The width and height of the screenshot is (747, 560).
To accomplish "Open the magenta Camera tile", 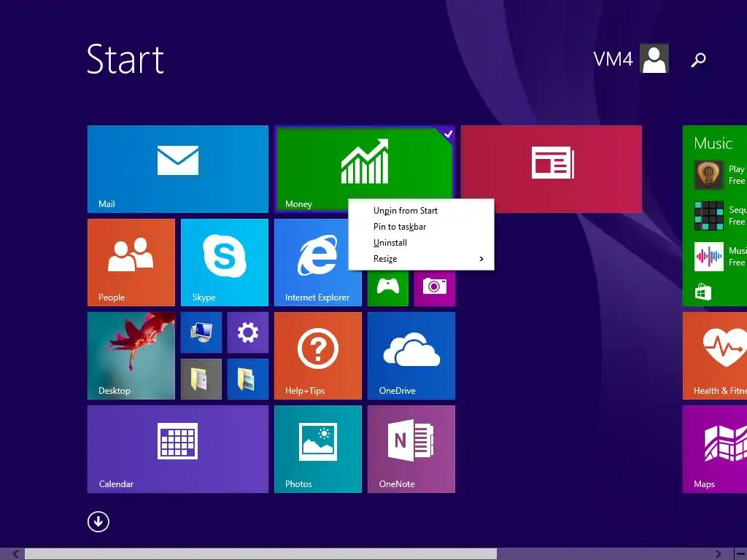I will (435, 288).
